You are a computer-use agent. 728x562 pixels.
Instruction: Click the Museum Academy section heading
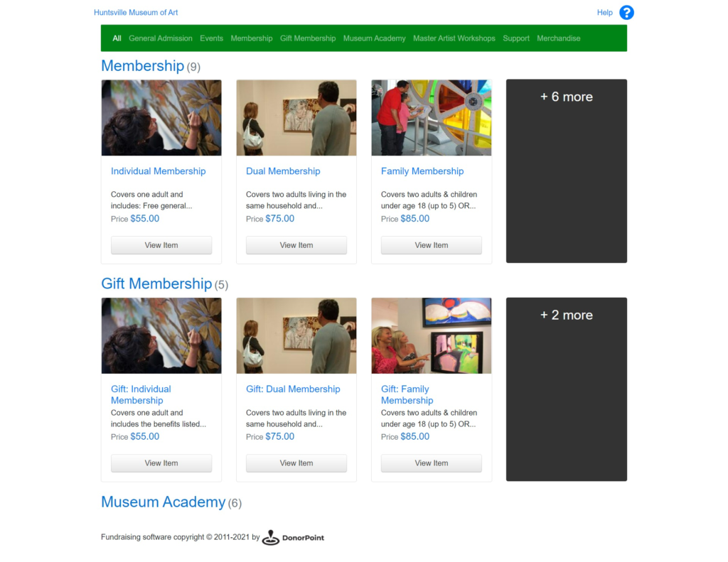click(164, 502)
